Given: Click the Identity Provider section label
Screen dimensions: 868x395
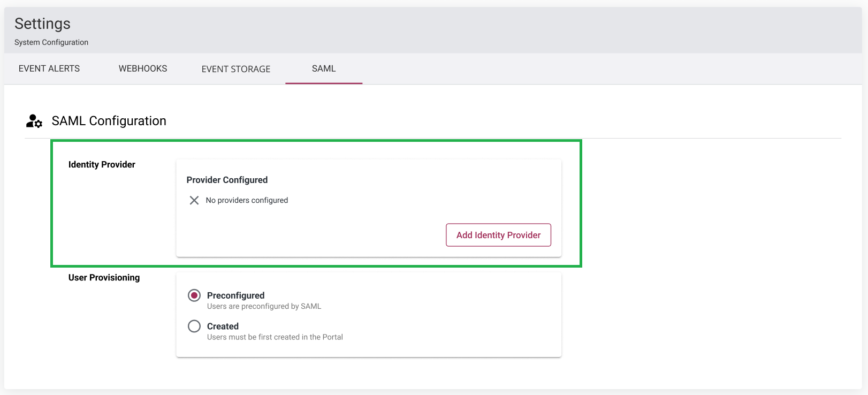Looking at the screenshot, I should (x=102, y=164).
